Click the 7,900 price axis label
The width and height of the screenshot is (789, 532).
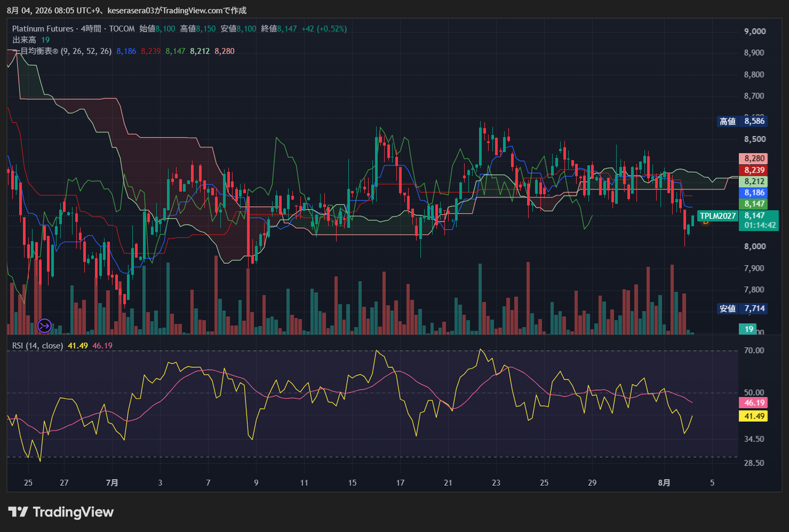coord(755,268)
